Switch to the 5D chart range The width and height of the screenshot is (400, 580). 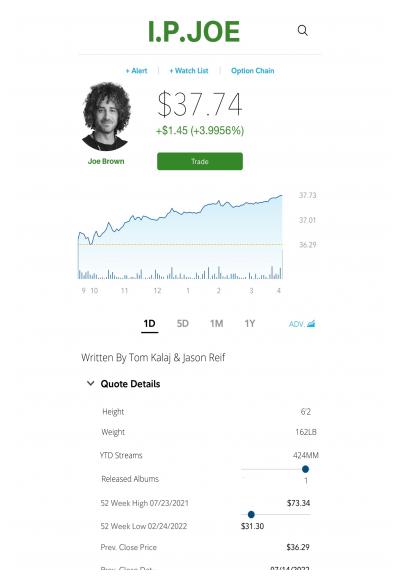183,324
